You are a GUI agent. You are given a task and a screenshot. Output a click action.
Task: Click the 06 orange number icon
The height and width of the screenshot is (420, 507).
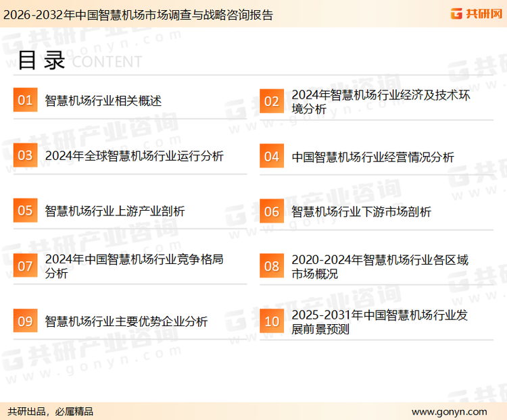click(x=272, y=211)
